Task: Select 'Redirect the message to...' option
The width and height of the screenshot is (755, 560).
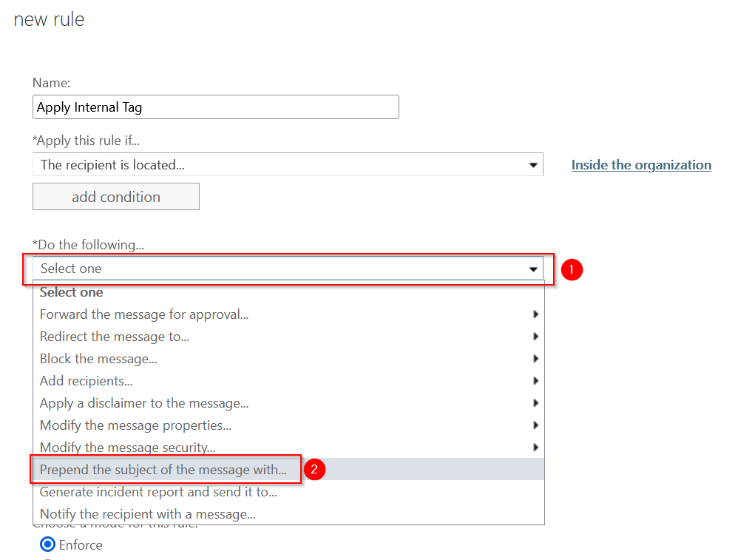Action: click(115, 337)
